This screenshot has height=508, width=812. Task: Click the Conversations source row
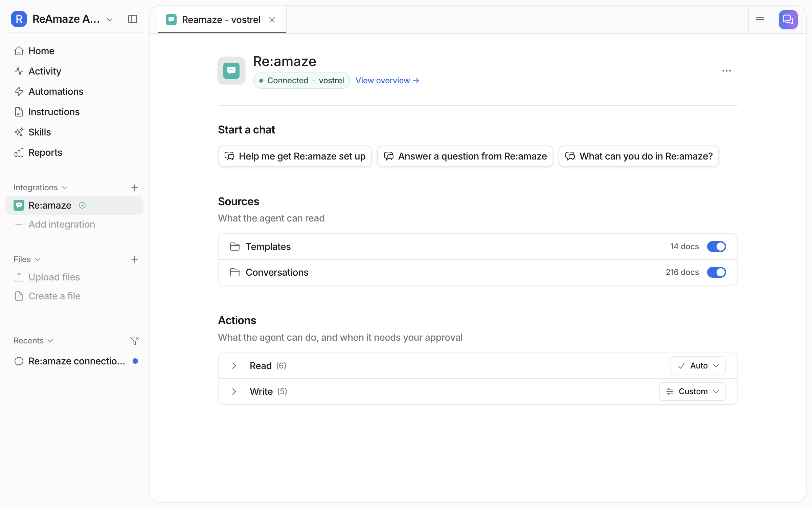click(x=478, y=272)
